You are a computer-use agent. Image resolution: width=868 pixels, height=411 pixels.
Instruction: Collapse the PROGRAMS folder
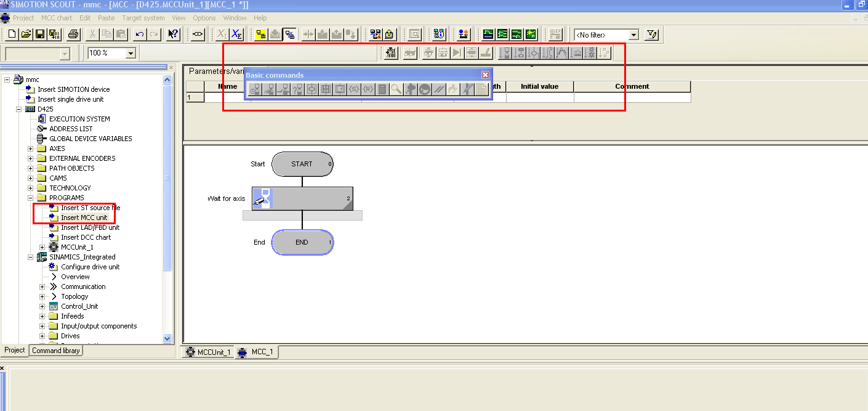pyautogui.click(x=31, y=198)
